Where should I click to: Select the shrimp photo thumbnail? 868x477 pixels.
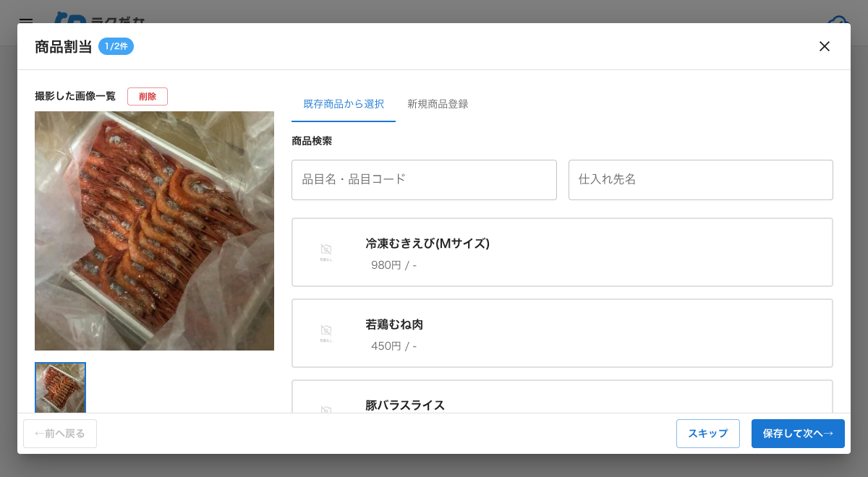point(60,388)
